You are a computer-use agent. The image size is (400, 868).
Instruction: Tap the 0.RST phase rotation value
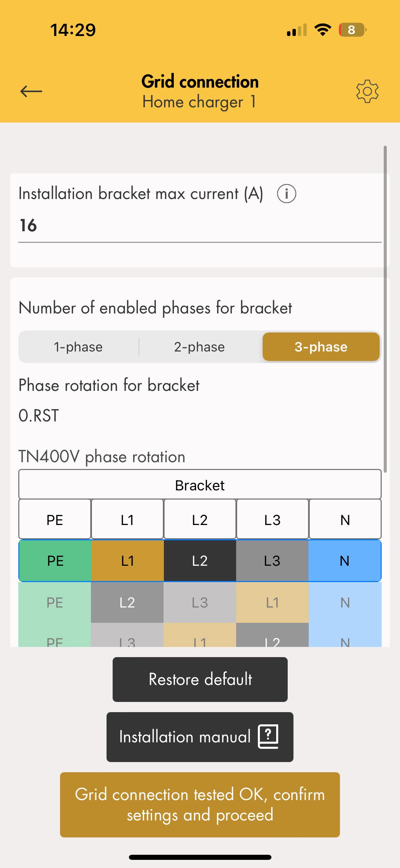point(39,416)
